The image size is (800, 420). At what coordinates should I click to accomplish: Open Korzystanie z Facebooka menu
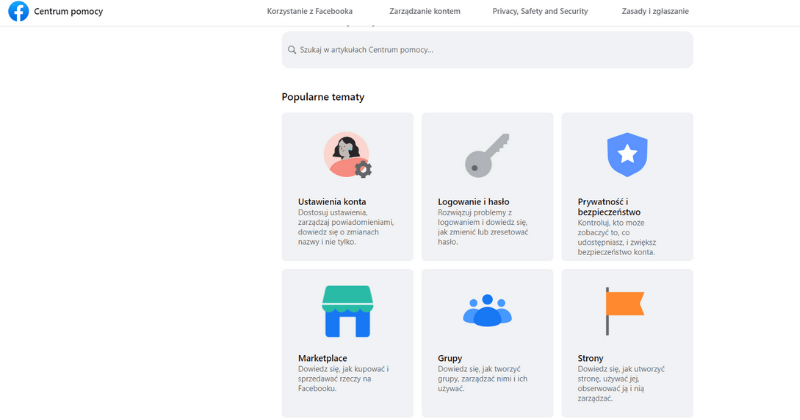310,11
